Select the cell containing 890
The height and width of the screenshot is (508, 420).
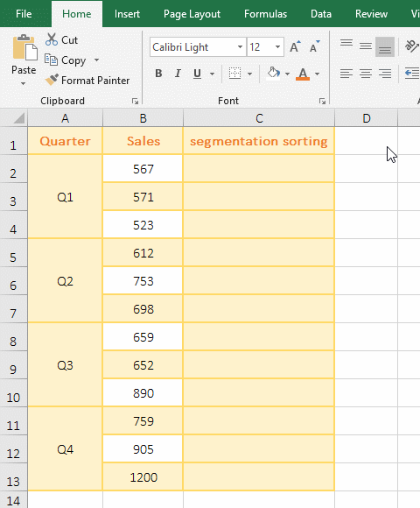(143, 393)
